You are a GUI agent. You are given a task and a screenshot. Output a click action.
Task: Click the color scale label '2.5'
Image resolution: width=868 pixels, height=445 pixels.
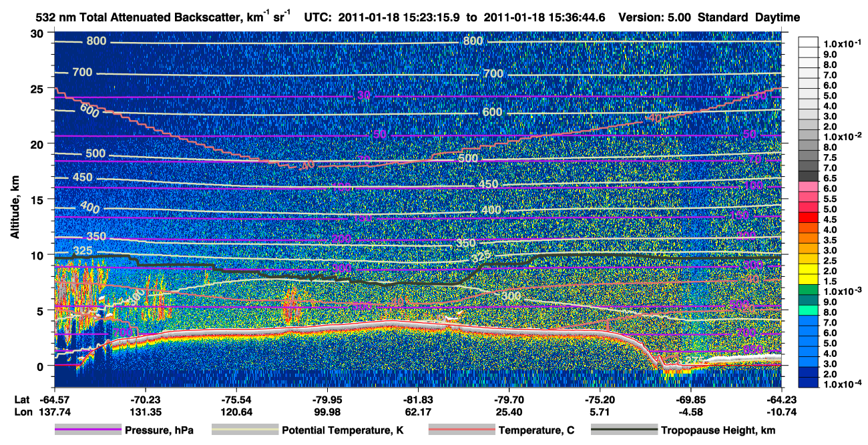(x=829, y=260)
